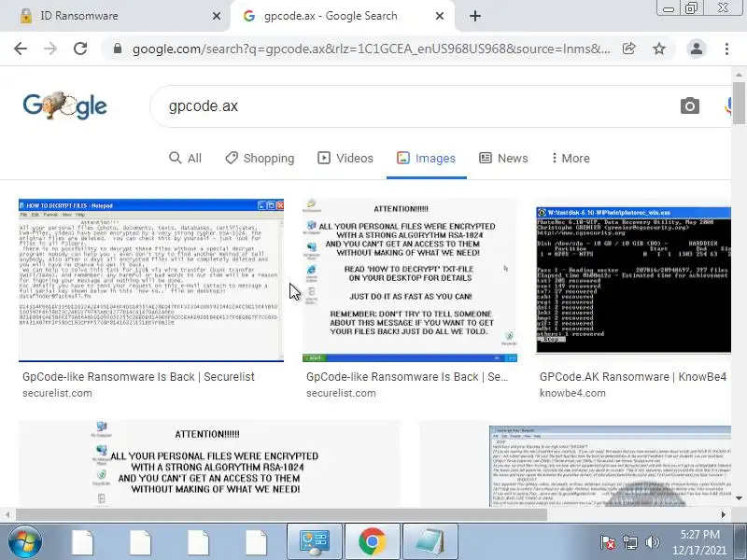Click the horizontal scrollbar thumb

[x=281, y=515]
